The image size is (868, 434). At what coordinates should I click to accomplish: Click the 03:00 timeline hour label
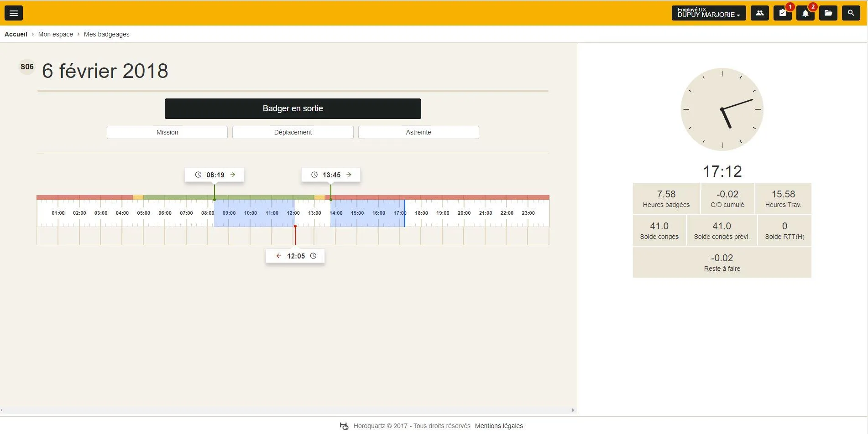click(101, 213)
